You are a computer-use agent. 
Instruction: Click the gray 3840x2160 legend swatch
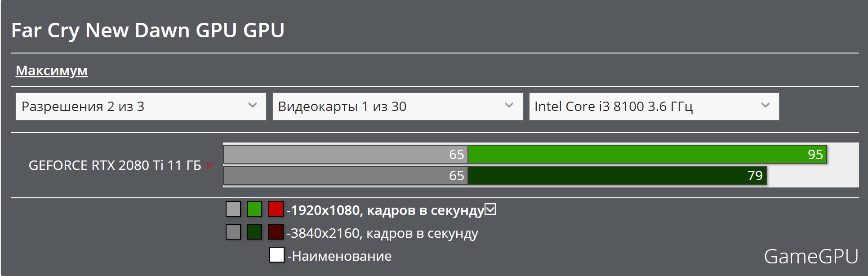click(x=233, y=232)
